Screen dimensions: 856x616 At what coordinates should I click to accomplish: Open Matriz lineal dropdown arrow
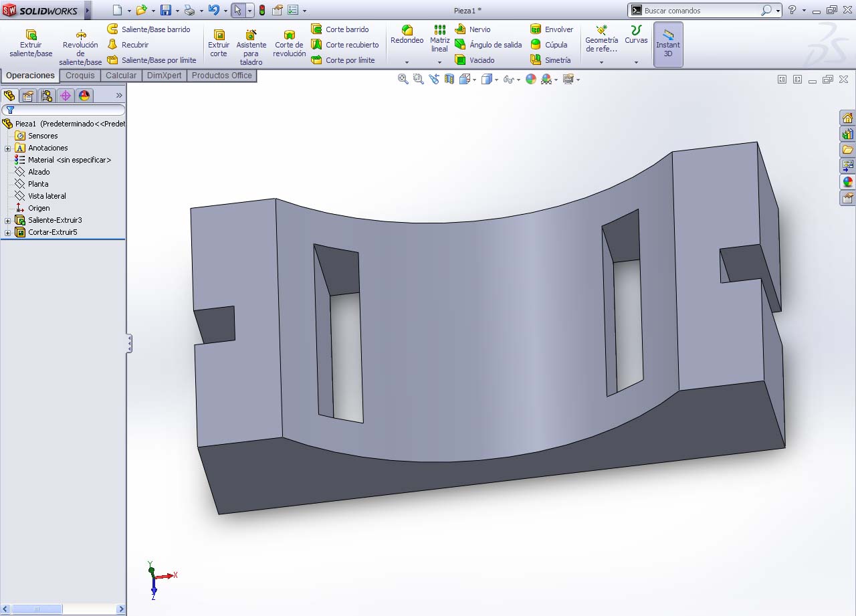coord(439,62)
